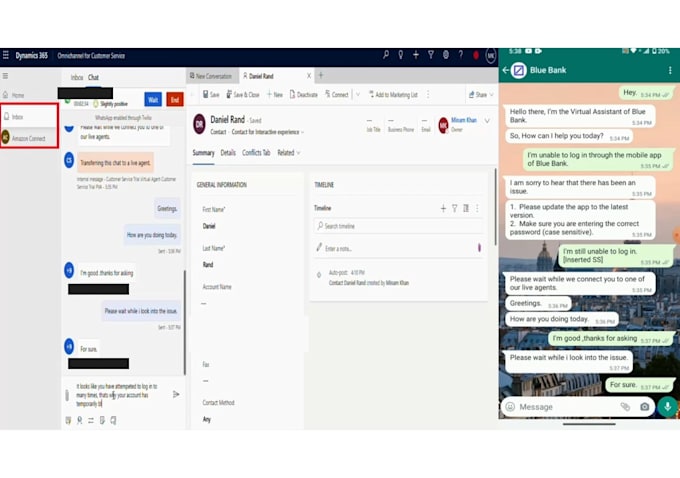Viewport: 680px width, 478px height.
Task: Select the Conflicts Tab
Action: (x=256, y=153)
